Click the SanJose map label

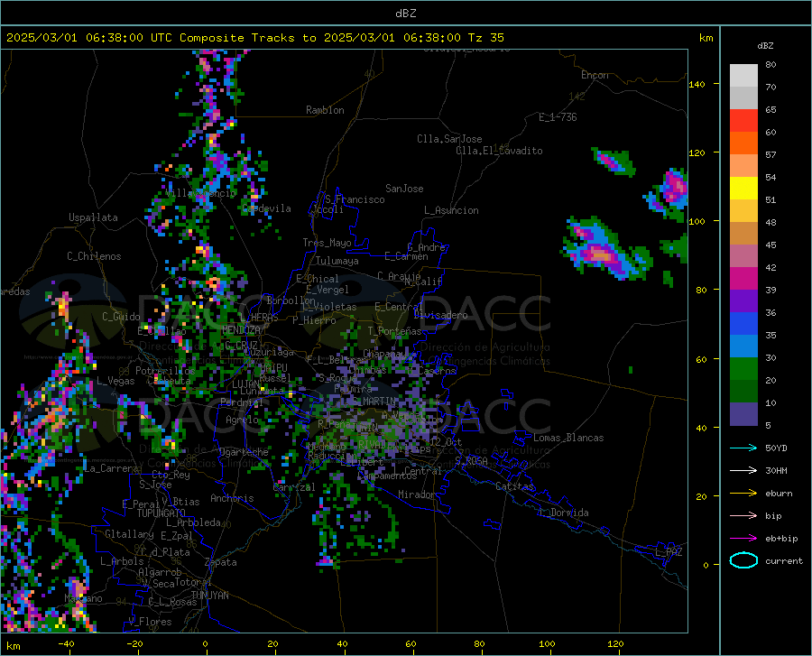(x=404, y=189)
